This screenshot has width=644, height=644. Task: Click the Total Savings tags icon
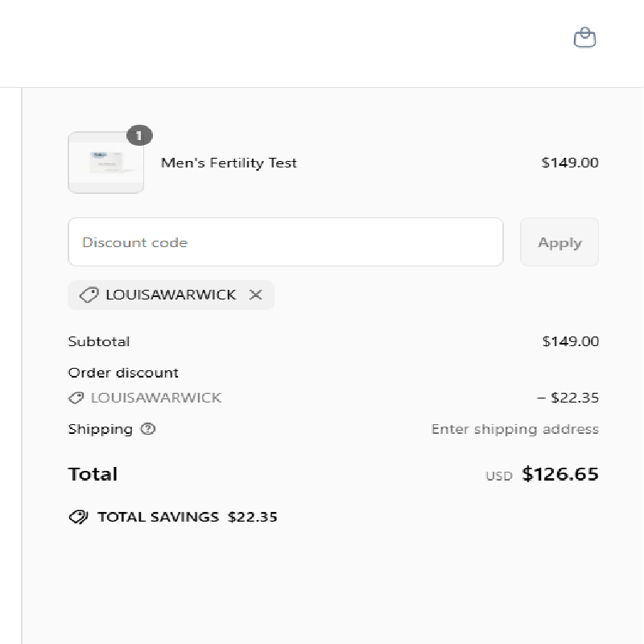click(78, 517)
